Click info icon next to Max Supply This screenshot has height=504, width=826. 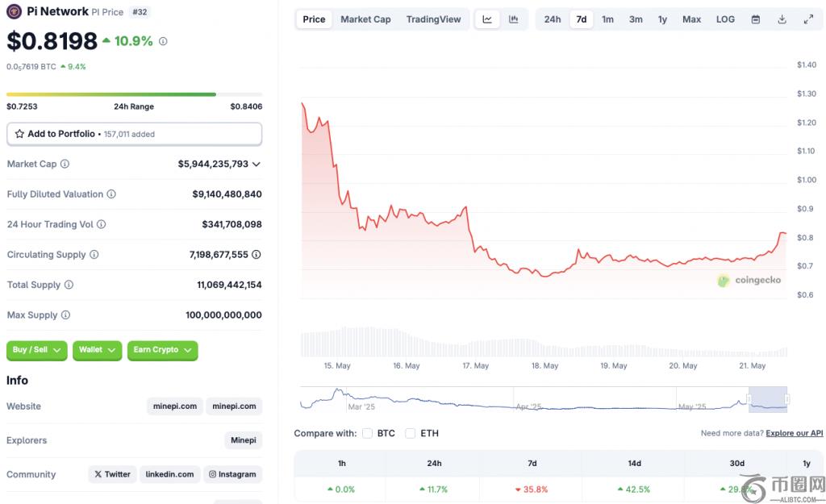point(66,315)
